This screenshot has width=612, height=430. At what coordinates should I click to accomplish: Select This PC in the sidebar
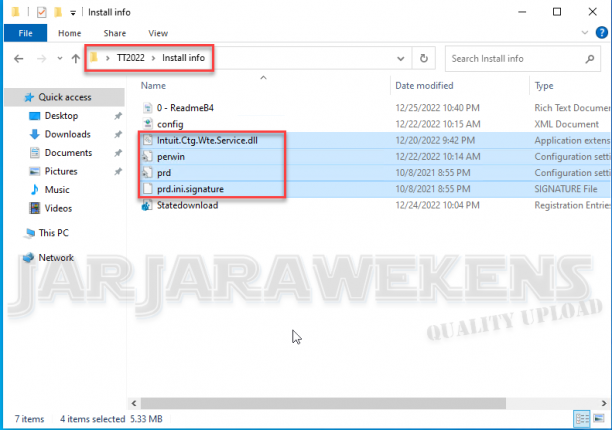tap(53, 233)
